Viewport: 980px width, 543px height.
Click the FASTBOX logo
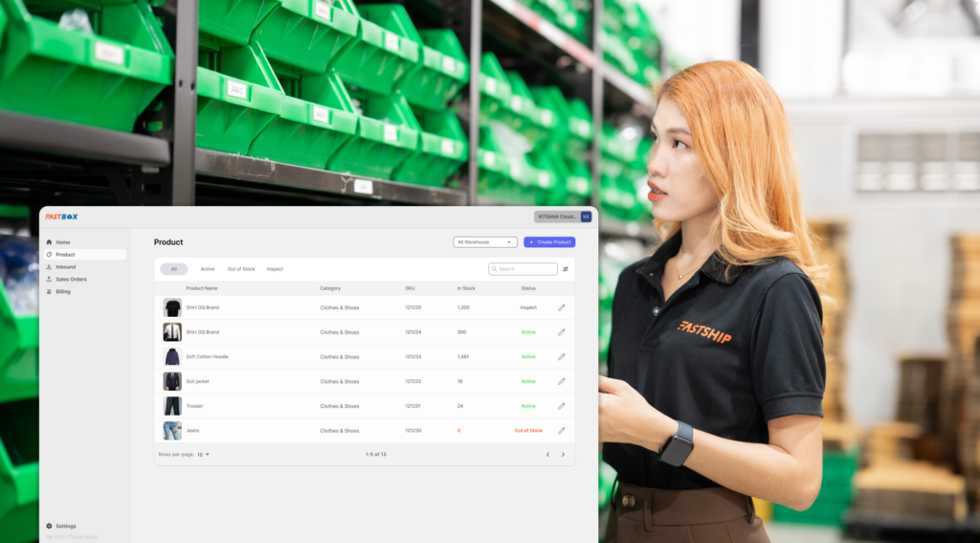61,216
